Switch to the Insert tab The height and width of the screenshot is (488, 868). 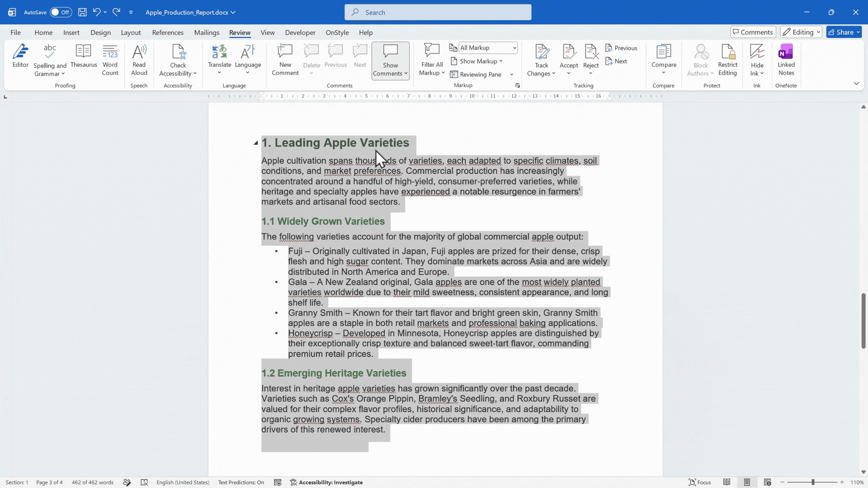(x=71, y=33)
